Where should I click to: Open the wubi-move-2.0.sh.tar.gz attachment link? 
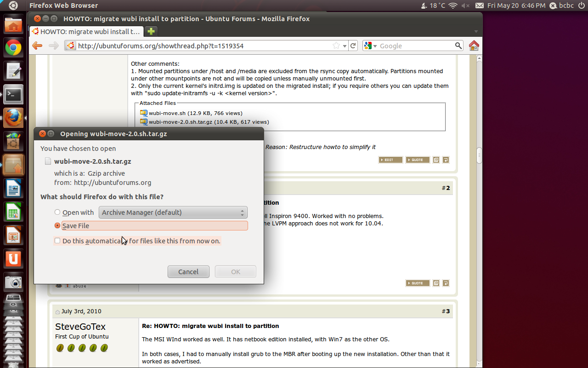pyautogui.click(x=181, y=122)
